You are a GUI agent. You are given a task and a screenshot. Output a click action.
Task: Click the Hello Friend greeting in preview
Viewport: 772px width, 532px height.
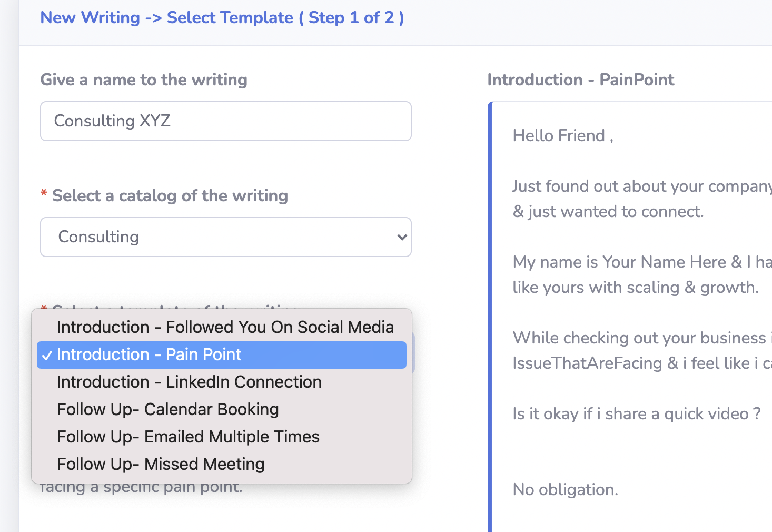(x=563, y=136)
